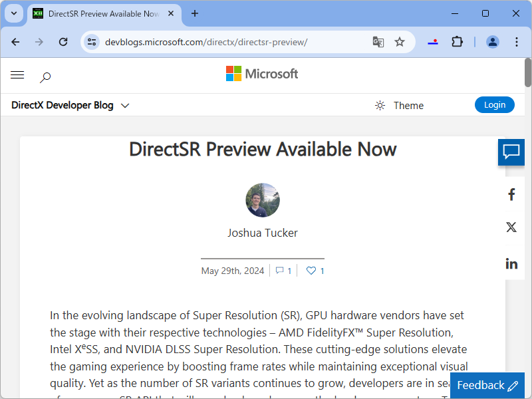
Task: Like the post with the heart icon
Action: coord(310,271)
